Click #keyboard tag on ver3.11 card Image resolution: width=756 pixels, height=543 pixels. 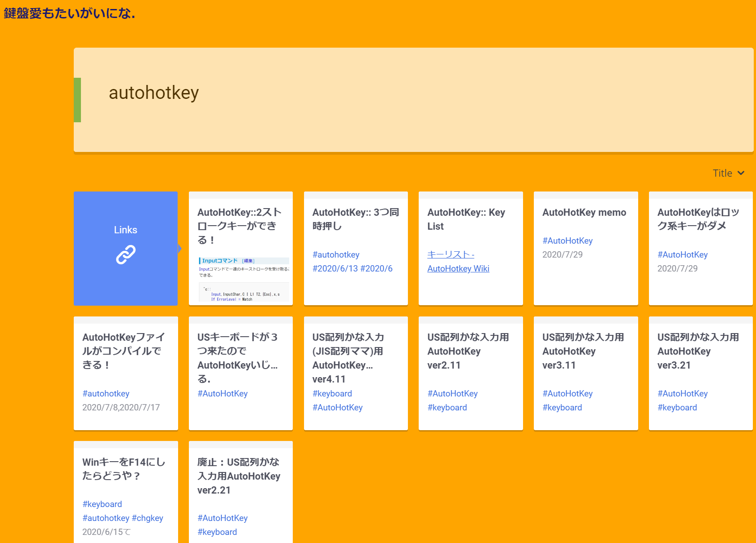[x=562, y=408]
